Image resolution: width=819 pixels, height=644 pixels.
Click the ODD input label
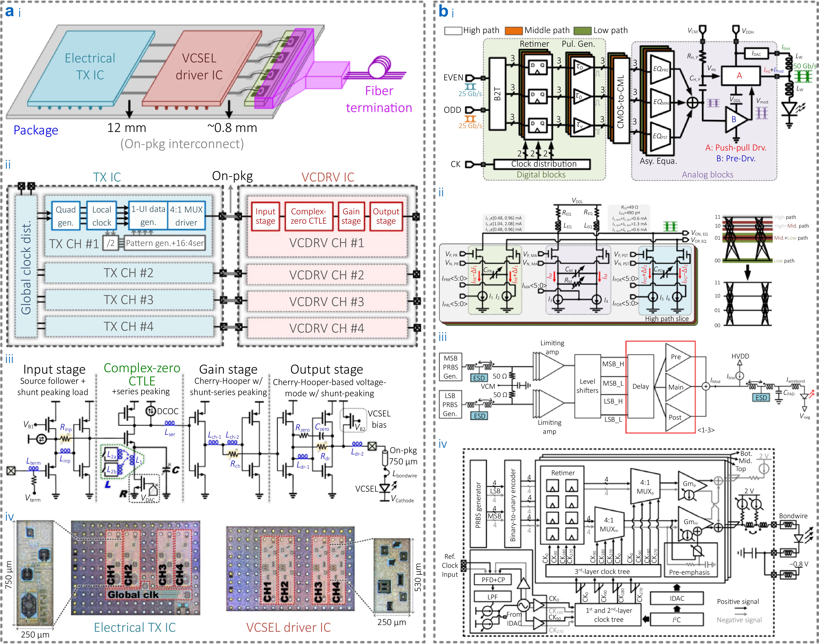pos(453,110)
